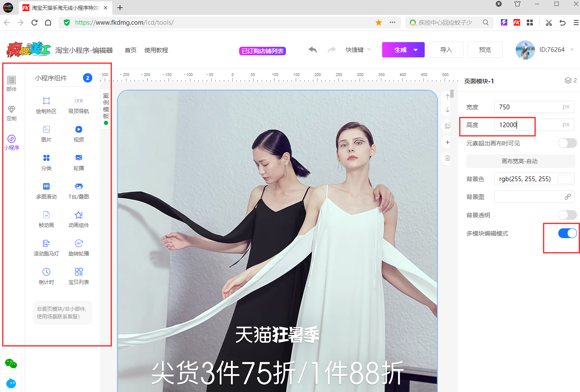Add the 吸顶导航 sticky navigation component
The image size is (580, 392).
pos(79,105)
